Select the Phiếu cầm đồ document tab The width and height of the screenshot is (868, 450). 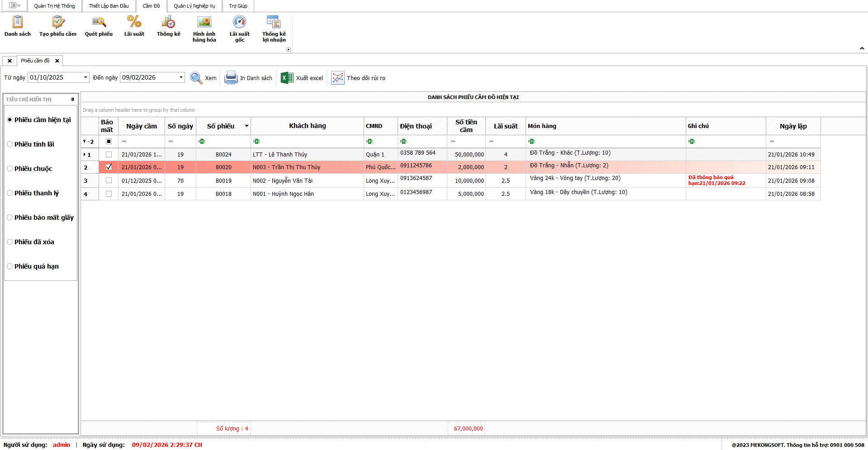pos(35,61)
